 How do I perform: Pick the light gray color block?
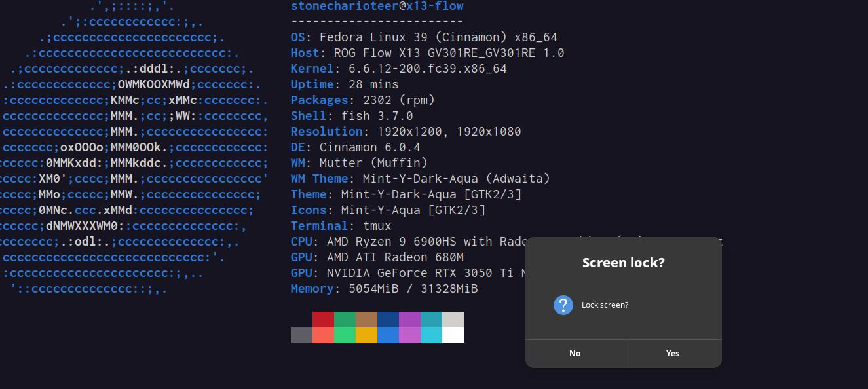pyautogui.click(x=453, y=320)
